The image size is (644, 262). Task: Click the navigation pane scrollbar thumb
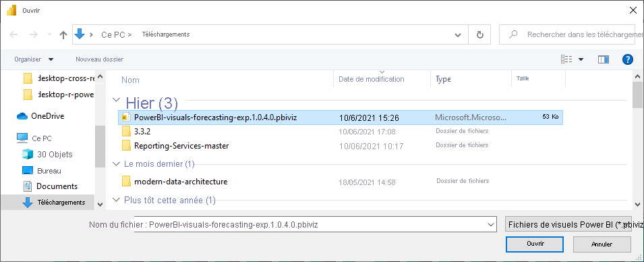pos(100,147)
